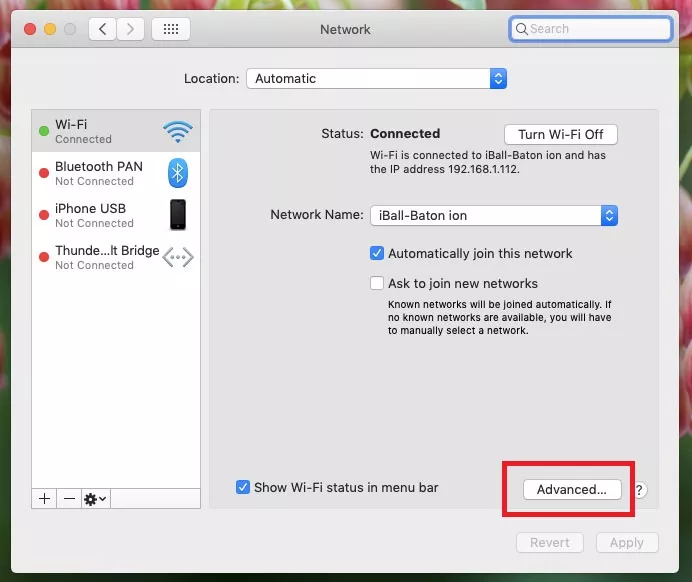
Task: Close the Network window
Action: [30, 29]
